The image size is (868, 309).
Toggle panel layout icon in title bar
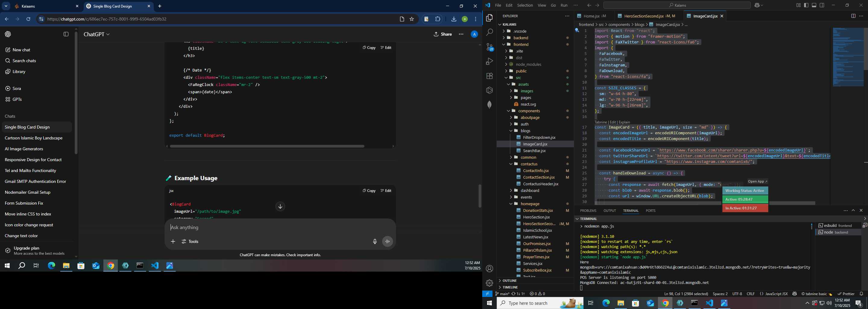point(814,5)
